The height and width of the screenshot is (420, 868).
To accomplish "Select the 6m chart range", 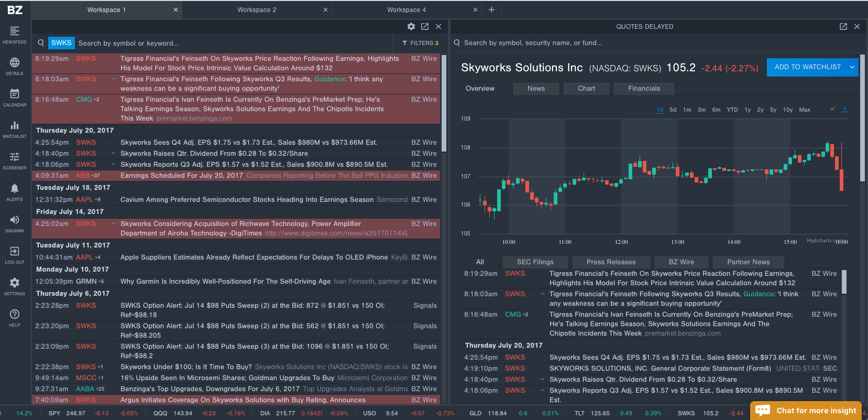I will pos(716,110).
